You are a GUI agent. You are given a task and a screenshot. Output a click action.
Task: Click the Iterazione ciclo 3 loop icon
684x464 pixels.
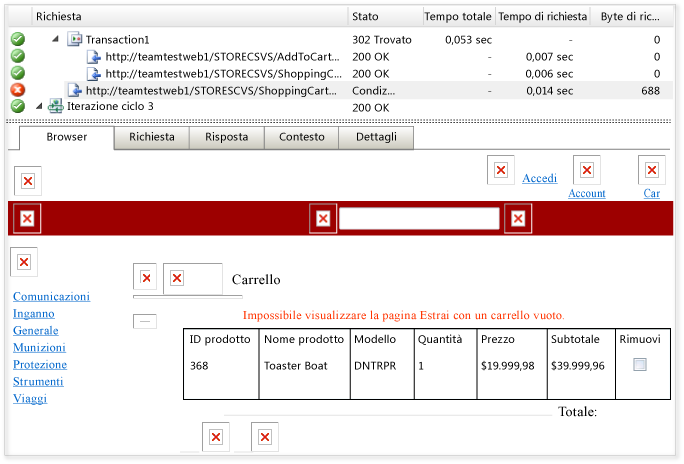click(55, 106)
